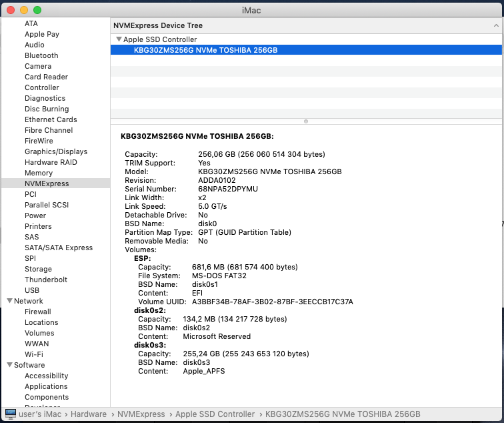Select Disc Burning in sidebar

(47, 109)
